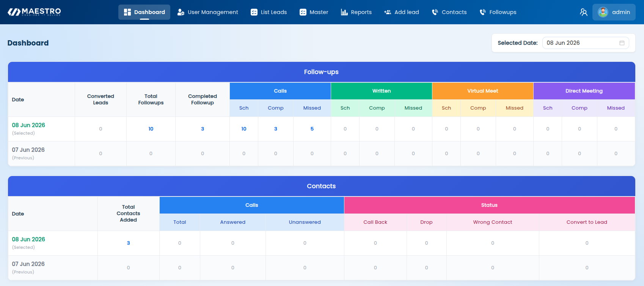
Task: Click Calls Missed value 5 for 08 Jun
Action: [x=312, y=129]
